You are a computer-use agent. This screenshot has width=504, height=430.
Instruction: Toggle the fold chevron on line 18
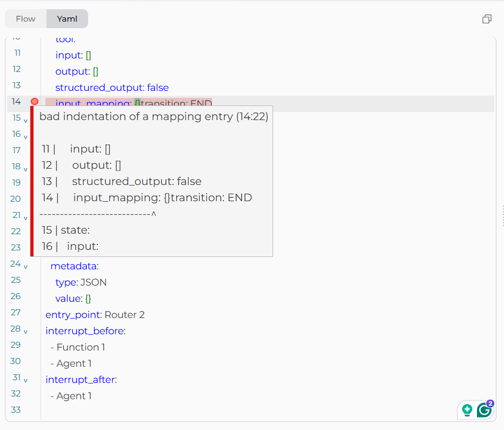tap(25, 169)
